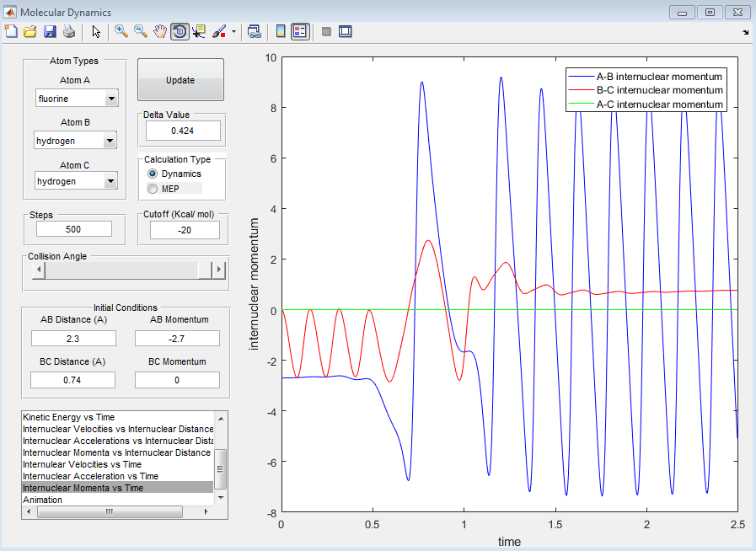This screenshot has width=756, height=551.
Task: Select the Data Cursor tool
Action: point(199,31)
